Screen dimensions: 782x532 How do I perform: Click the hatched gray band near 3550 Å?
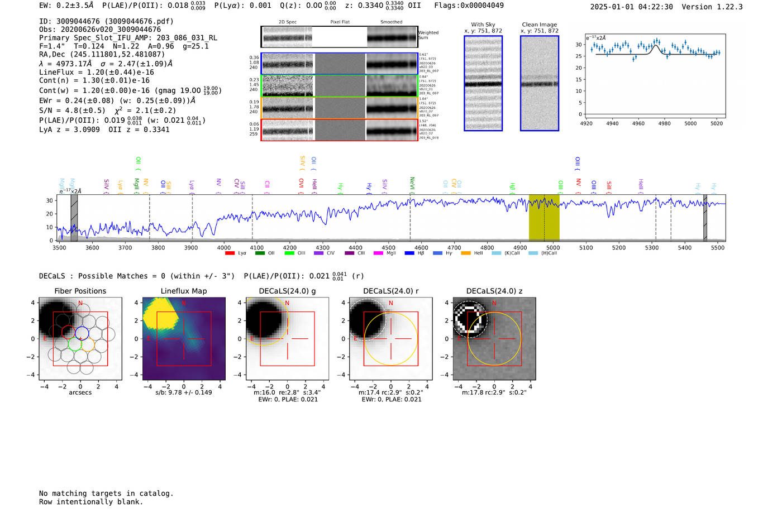click(x=74, y=218)
